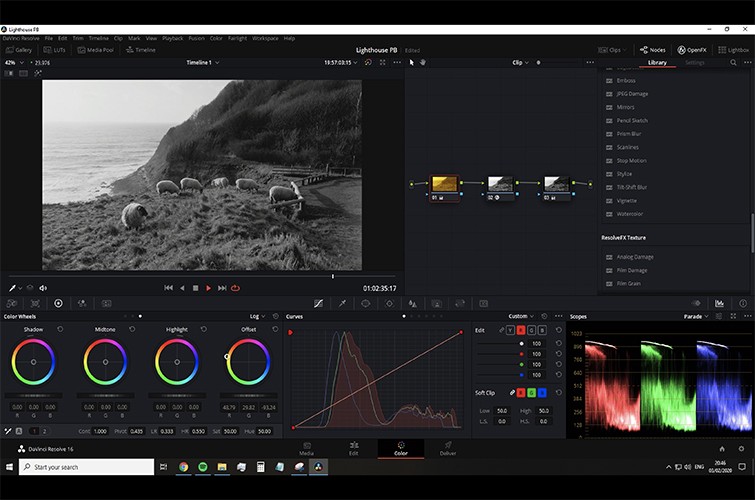Toggle the Y channel curve edit button
Screen dimensions: 755x500
510,330
